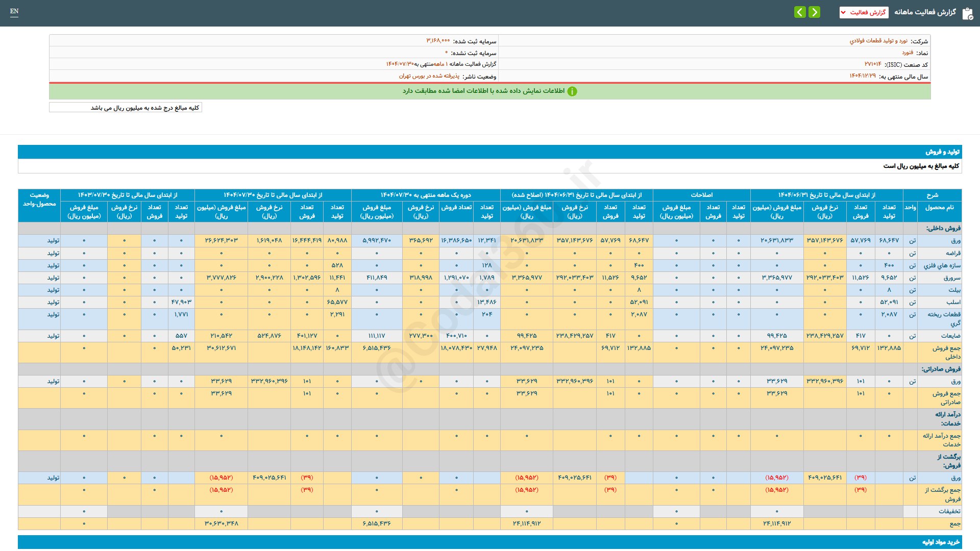Click the ISIC code ۲۷۱۰۱۴ value
The width and height of the screenshot is (980, 551).
pos(872,64)
